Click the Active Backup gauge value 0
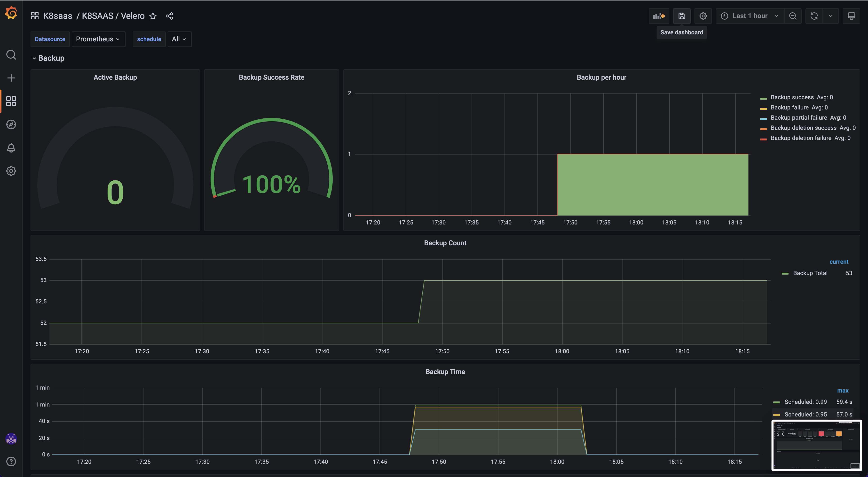 point(115,192)
